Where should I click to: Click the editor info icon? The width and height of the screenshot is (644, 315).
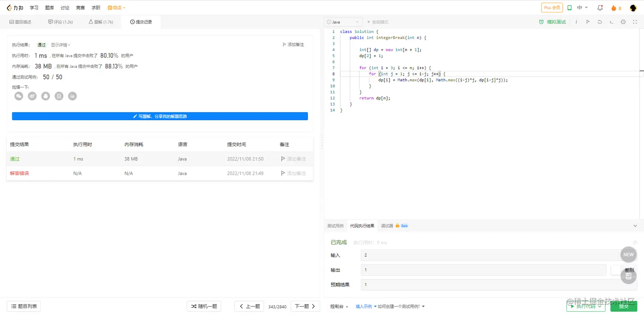click(x=576, y=22)
